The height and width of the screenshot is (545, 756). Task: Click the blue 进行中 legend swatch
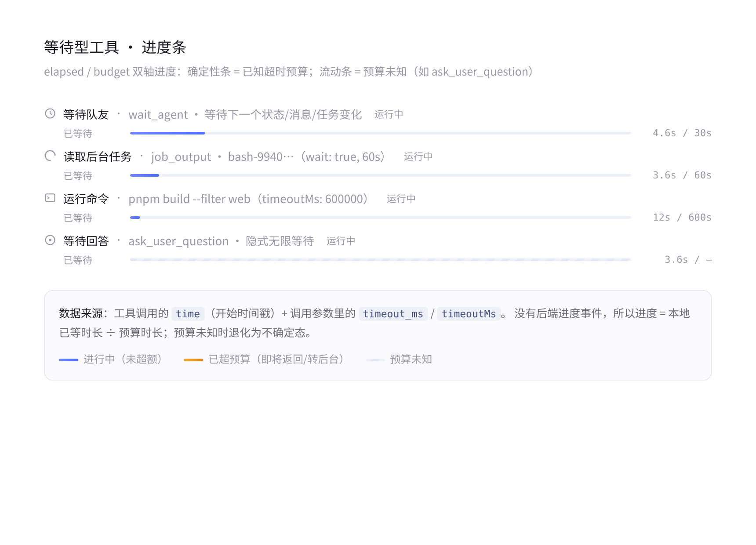69,360
